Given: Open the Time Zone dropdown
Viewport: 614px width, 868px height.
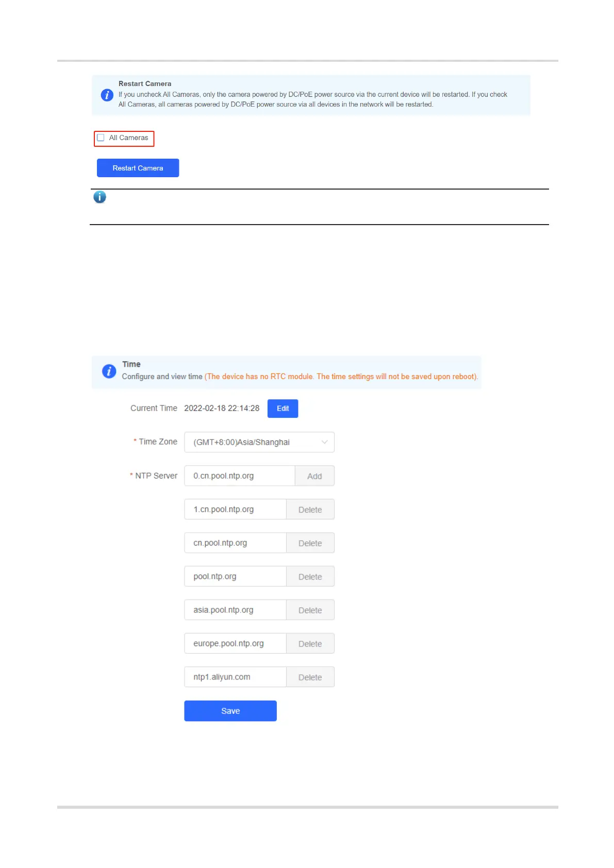Looking at the screenshot, I should pyautogui.click(x=259, y=442).
